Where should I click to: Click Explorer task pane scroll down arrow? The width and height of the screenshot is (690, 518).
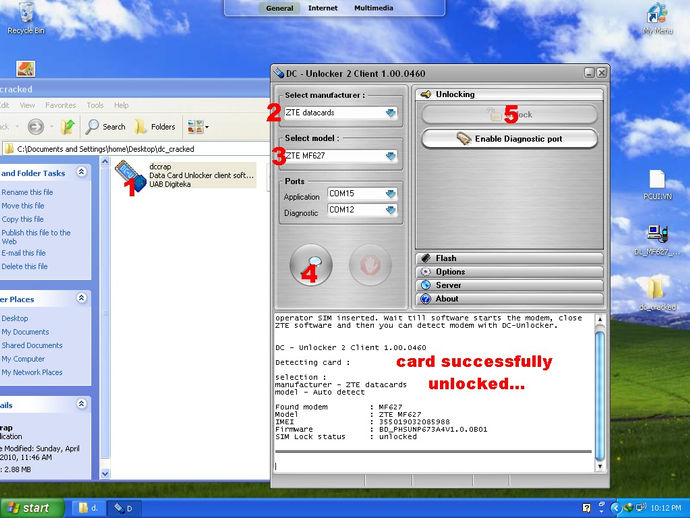(x=105, y=474)
